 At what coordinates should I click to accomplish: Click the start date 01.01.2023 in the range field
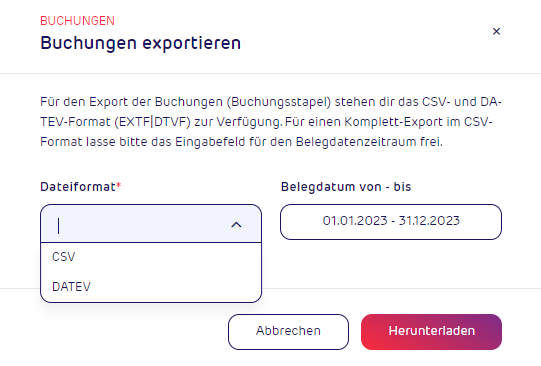[355, 220]
